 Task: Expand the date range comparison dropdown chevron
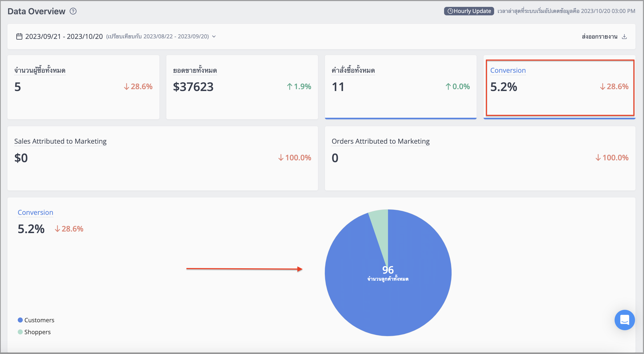(x=214, y=37)
